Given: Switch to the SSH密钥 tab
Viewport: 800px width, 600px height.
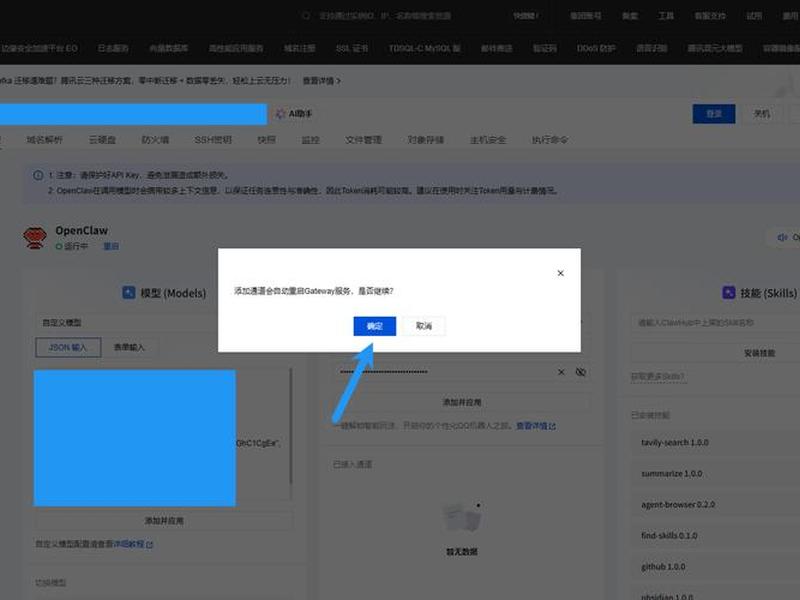Looking at the screenshot, I should pyautogui.click(x=213, y=140).
